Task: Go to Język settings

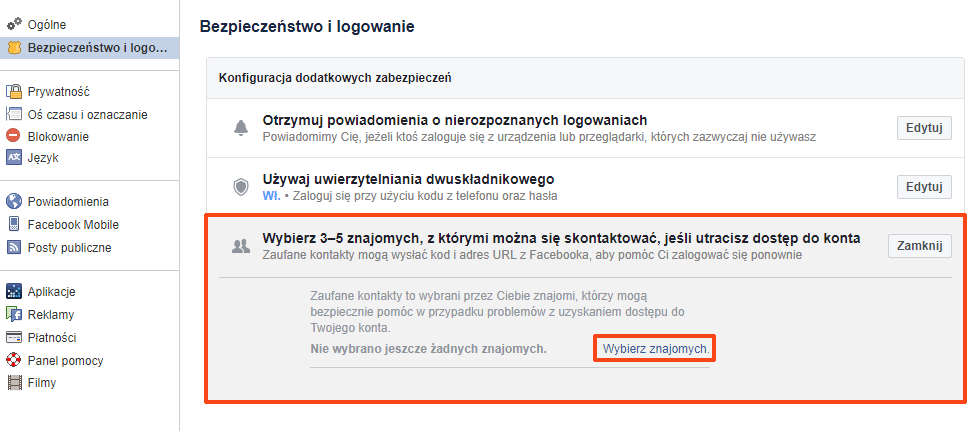Action: [43, 157]
